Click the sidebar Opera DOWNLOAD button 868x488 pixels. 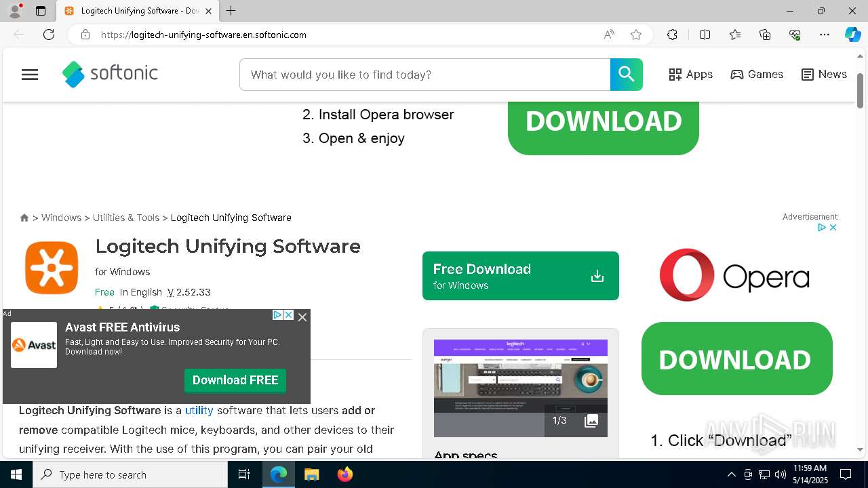(736, 359)
